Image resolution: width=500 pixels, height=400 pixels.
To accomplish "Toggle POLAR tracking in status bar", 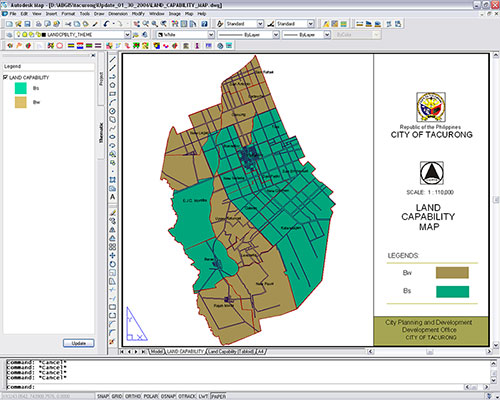I will coord(151,396).
